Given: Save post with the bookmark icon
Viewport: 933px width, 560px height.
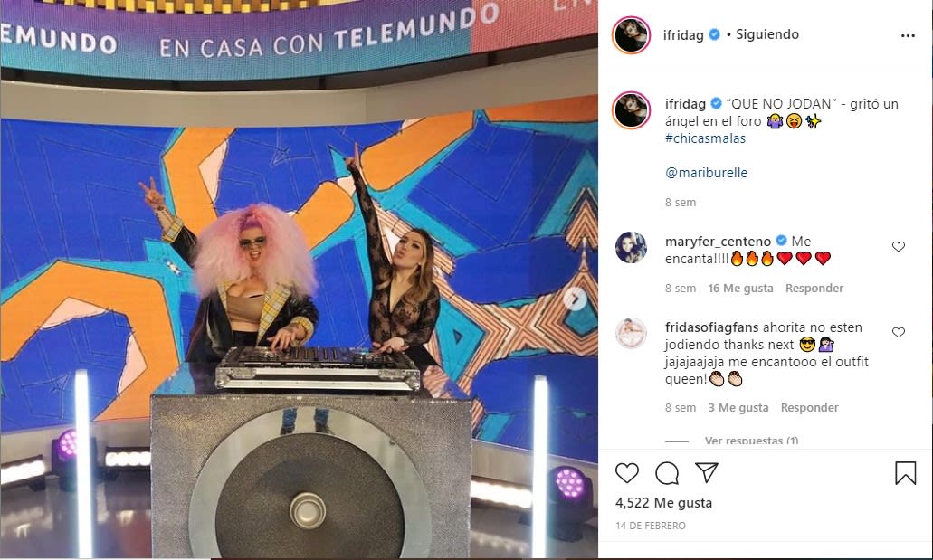Looking at the screenshot, I should pos(905,473).
